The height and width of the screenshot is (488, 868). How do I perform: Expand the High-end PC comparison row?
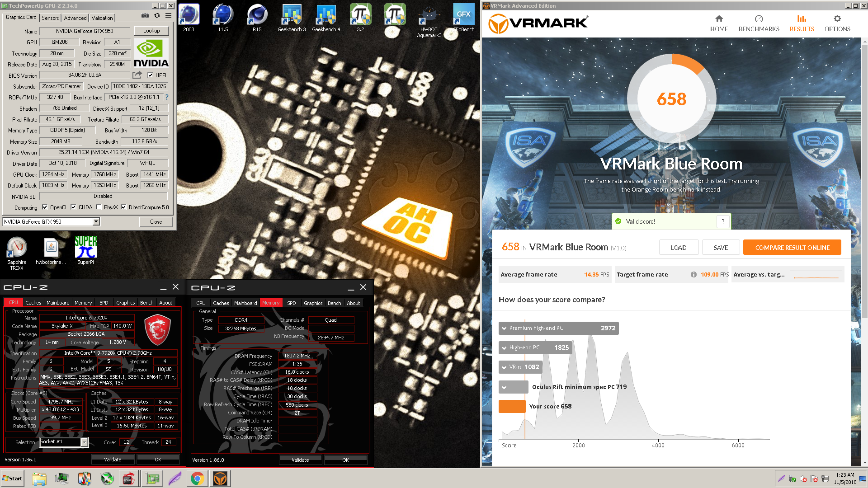pyautogui.click(x=535, y=347)
